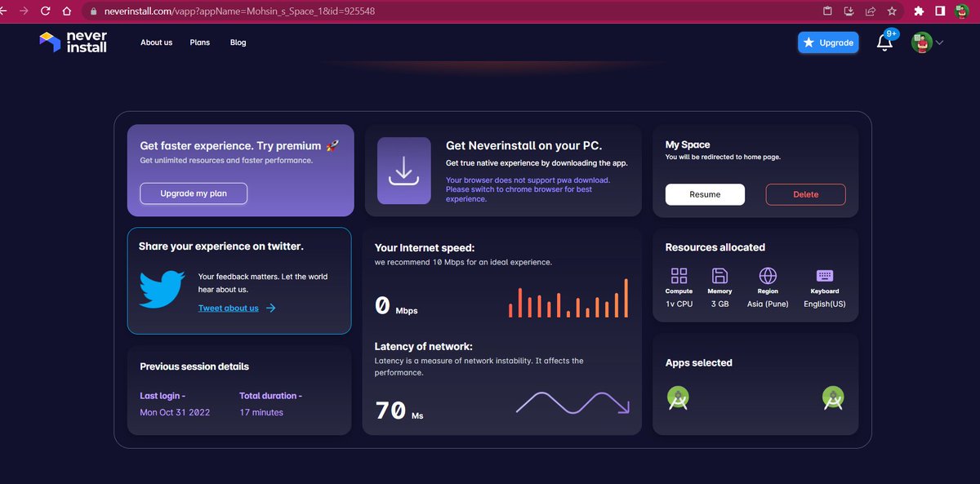Click the 1v CPU value

[x=679, y=304]
